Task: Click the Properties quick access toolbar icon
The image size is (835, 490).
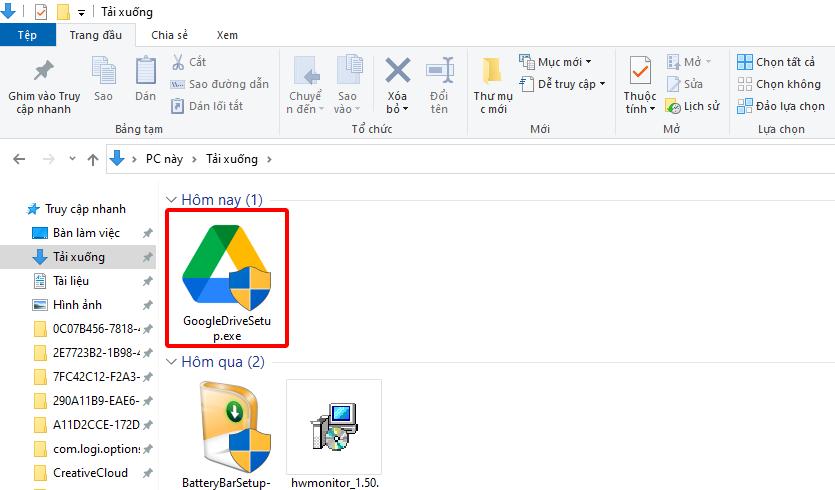Action: (x=41, y=11)
